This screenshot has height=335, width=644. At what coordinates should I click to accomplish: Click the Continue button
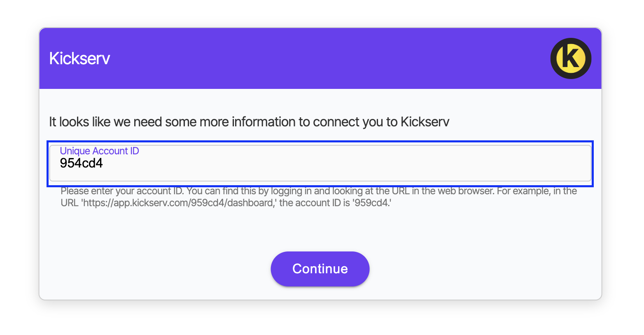point(320,269)
